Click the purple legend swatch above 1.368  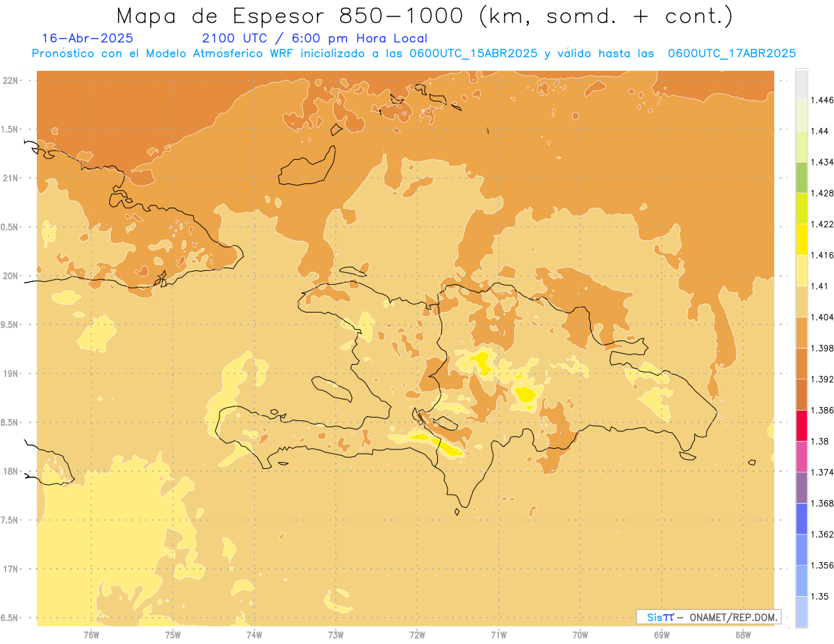point(801,488)
